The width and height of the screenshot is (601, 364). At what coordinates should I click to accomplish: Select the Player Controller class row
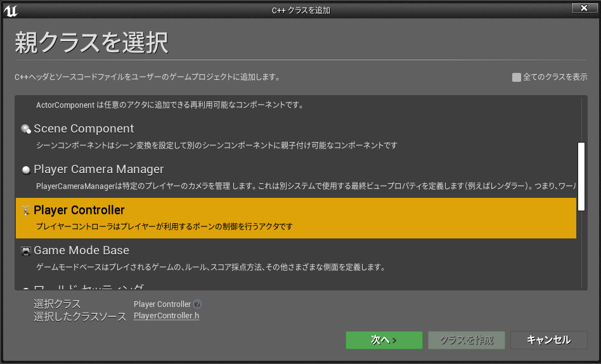coord(295,218)
